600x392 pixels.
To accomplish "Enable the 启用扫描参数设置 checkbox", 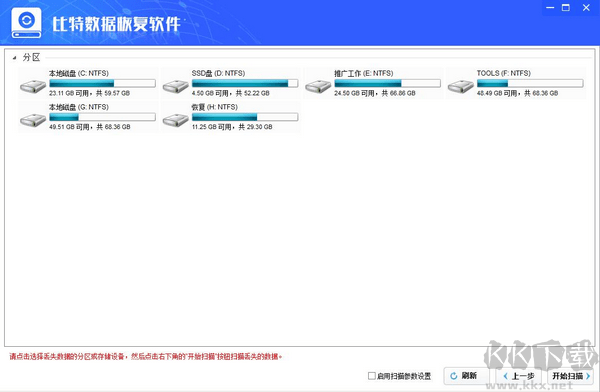I will pyautogui.click(x=371, y=376).
